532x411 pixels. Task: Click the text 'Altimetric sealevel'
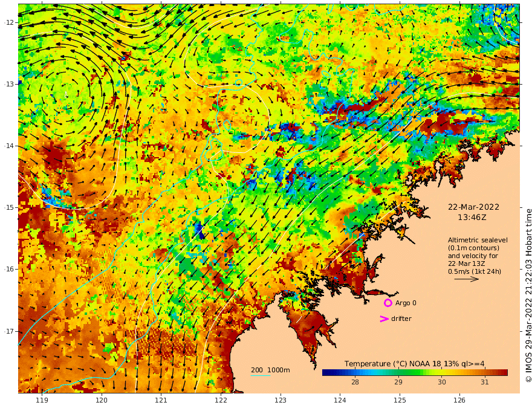coord(478,240)
